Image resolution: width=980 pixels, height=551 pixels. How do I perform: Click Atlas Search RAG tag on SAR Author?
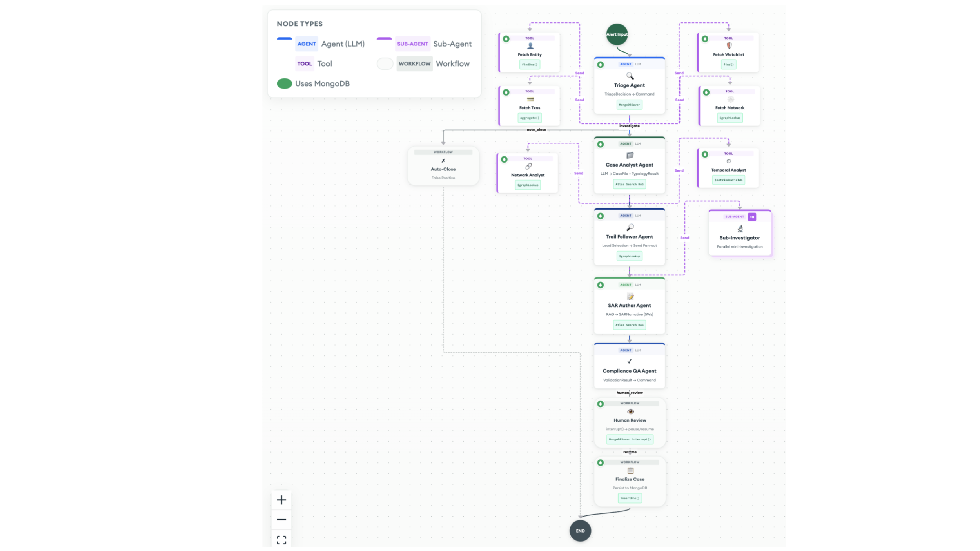(x=629, y=325)
